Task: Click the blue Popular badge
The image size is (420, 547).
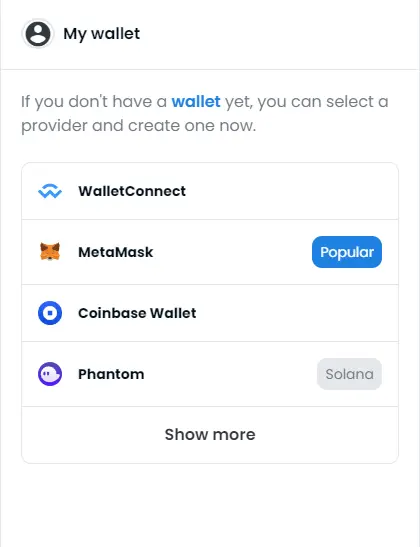Action: point(347,252)
